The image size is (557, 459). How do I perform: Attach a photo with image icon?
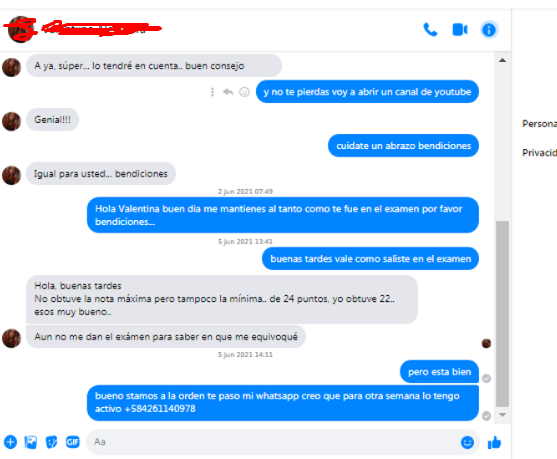[x=31, y=442]
